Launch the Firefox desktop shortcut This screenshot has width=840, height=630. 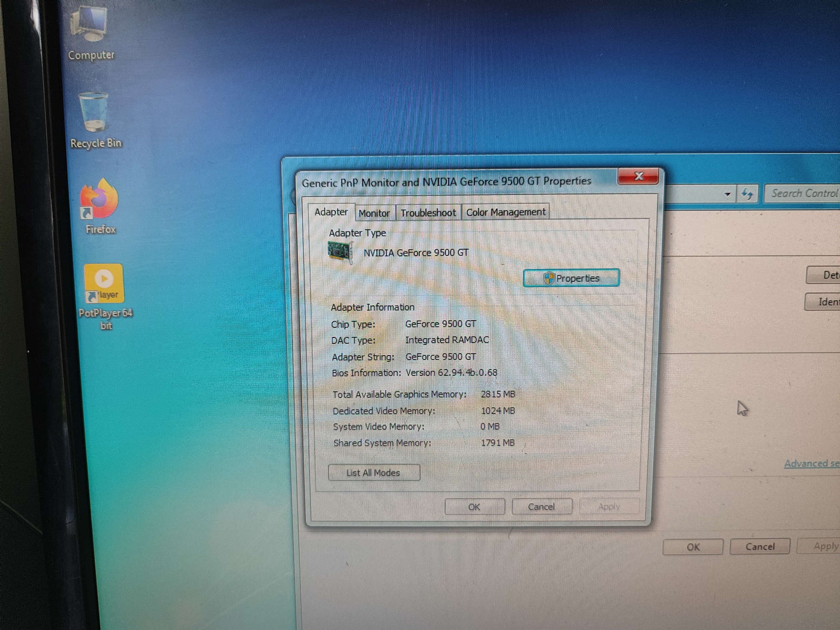tap(99, 199)
